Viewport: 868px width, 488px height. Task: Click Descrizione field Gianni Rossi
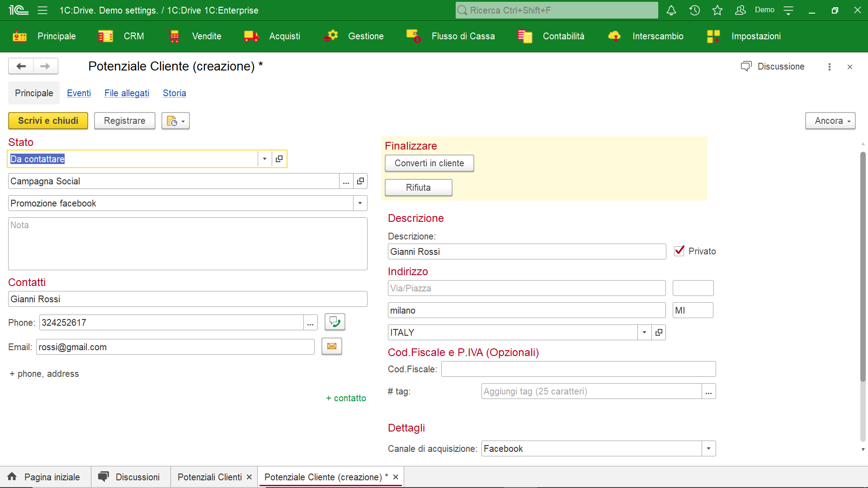pos(527,252)
